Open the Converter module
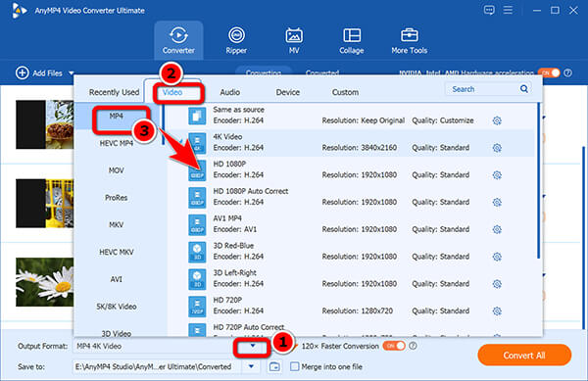 (x=178, y=40)
